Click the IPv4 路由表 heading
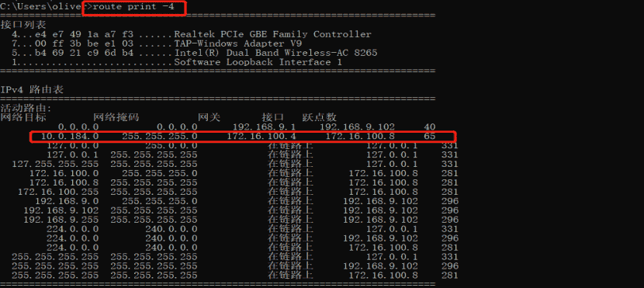The height and width of the screenshot is (288, 644). click(32, 89)
